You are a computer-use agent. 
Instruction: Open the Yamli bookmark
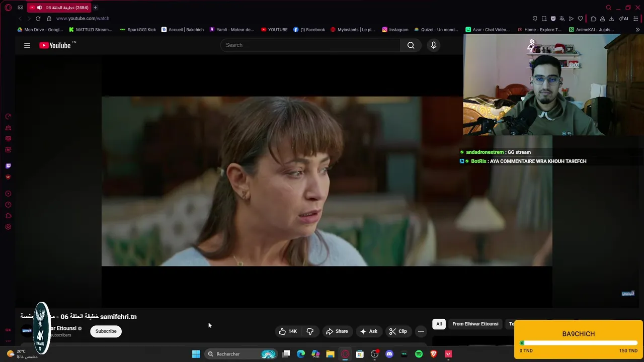click(231, 30)
